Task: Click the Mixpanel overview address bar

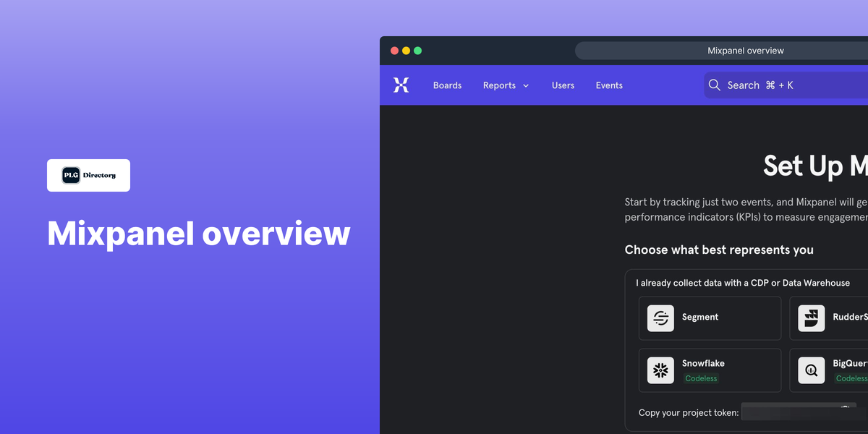Action: click(745, 50)
